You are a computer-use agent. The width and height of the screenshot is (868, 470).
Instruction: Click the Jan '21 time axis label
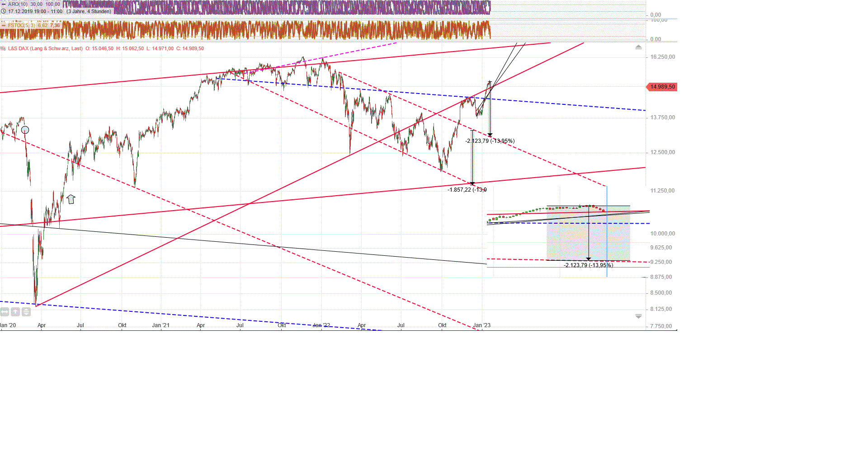[161, 325]
